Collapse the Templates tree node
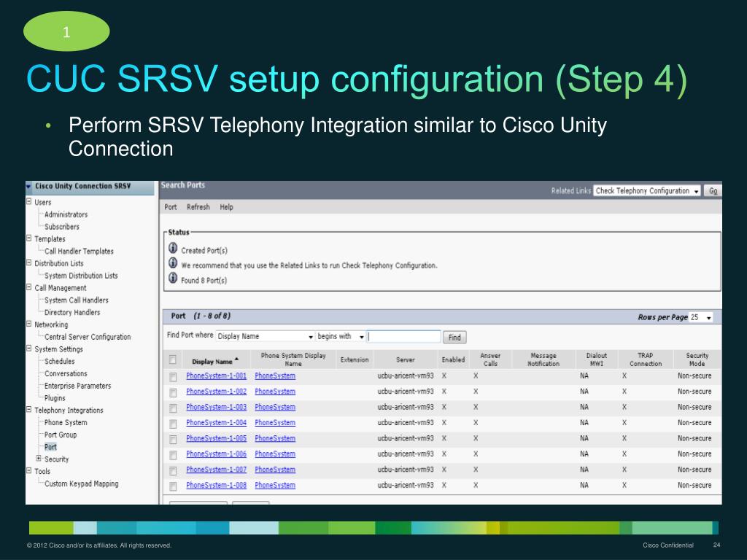This screenshot has width=747, height=560. point(28,238)
